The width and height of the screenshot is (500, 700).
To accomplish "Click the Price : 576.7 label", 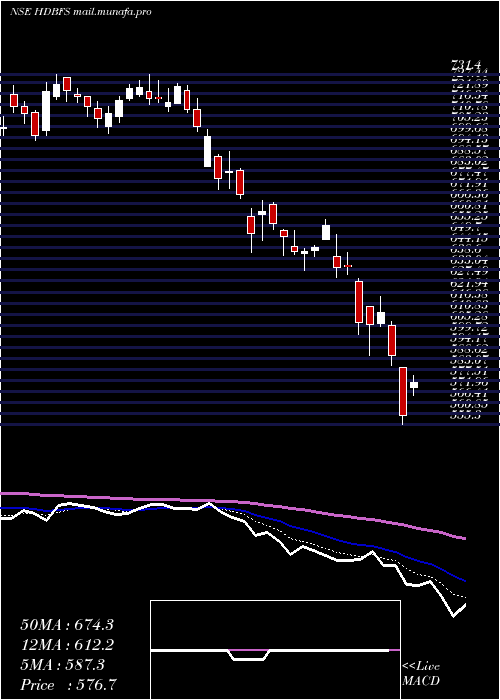I will point(70,685).
